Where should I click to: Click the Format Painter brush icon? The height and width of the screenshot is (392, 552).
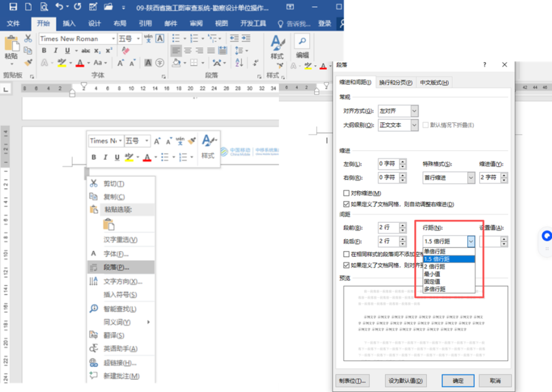pyautogui.click(x=28, y=62)
